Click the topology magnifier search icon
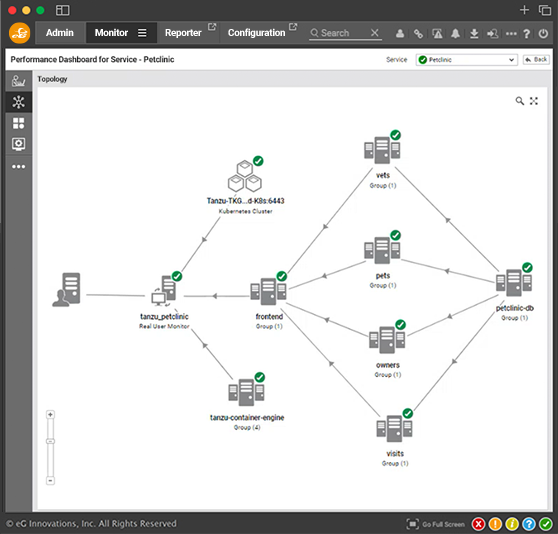 (520, 101)
